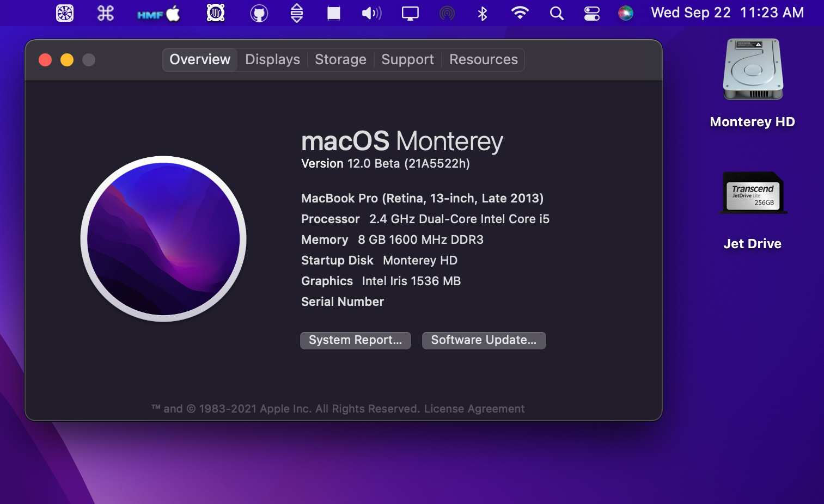Open the sound volume menu bar icon
Screen dimensions: 824x504
[372, 13]
